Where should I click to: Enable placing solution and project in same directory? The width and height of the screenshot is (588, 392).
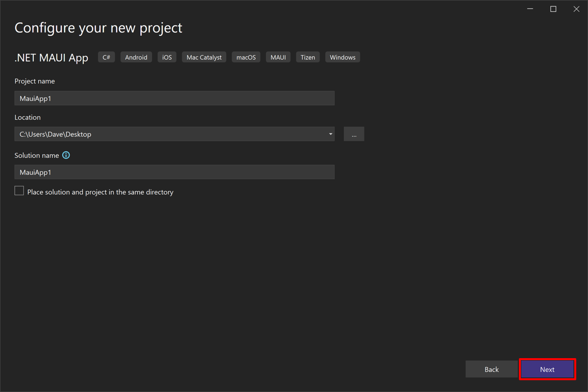click(19, 190)
